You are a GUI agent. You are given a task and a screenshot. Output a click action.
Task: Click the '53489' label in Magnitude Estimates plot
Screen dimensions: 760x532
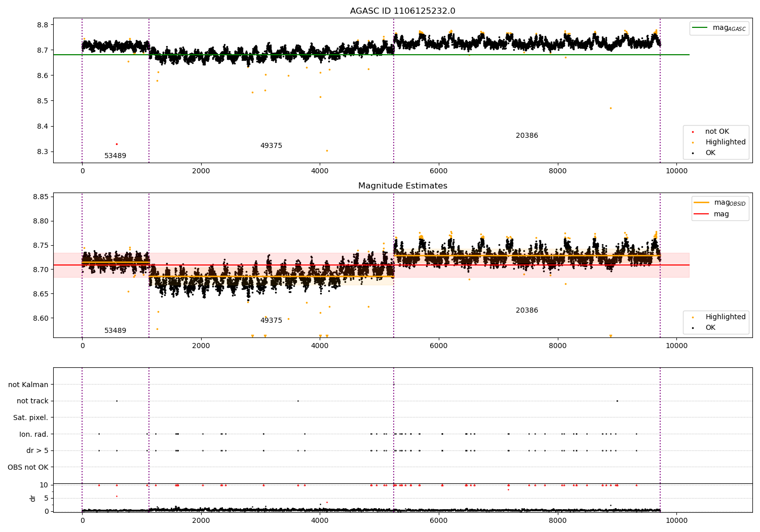pyautogui.click(x=116, y=331)
